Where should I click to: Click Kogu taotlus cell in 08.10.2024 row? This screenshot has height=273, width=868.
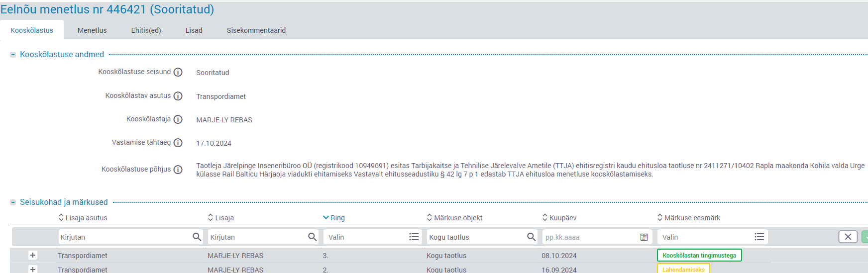[x=446, y=256]
